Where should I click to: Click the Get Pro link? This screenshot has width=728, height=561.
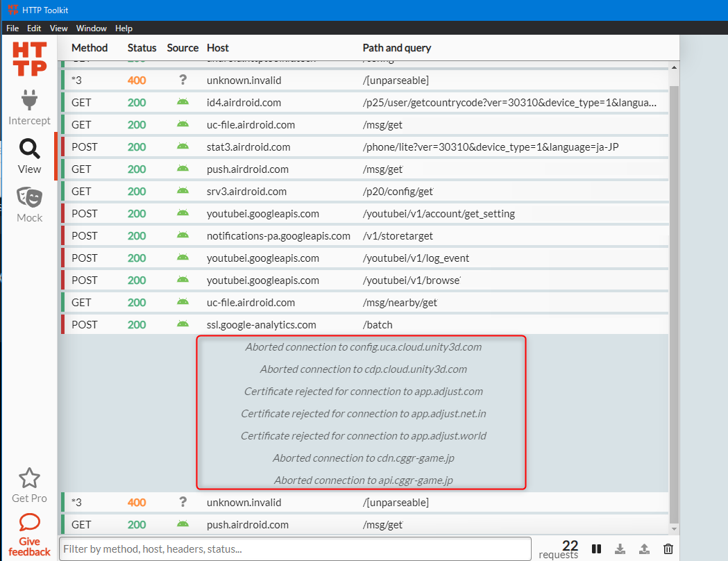28,498
